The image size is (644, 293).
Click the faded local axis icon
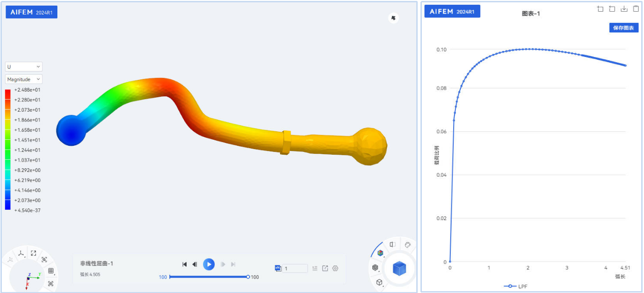click(x=10, y=259)
